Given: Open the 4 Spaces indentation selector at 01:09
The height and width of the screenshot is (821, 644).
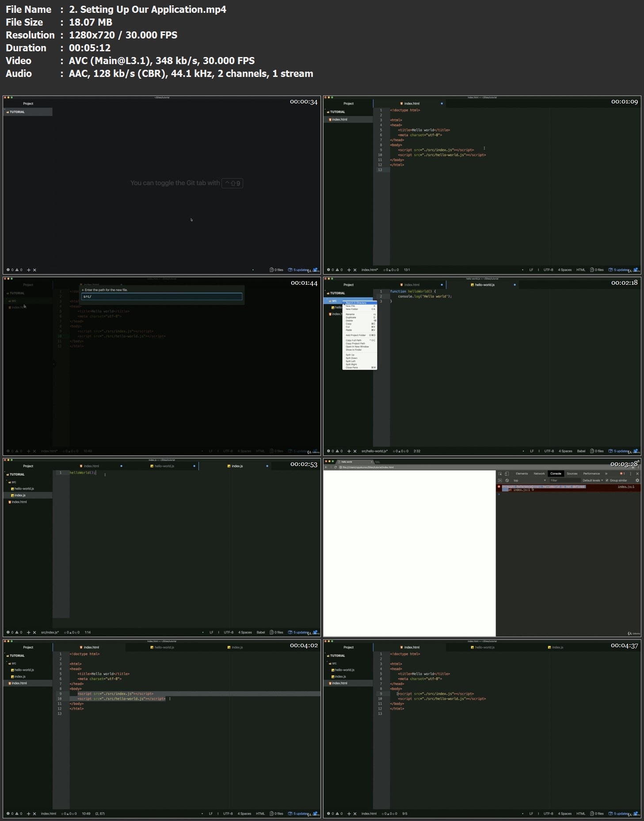Looking at the screenshot, I should pyautogui.click(x=565, y=270).
